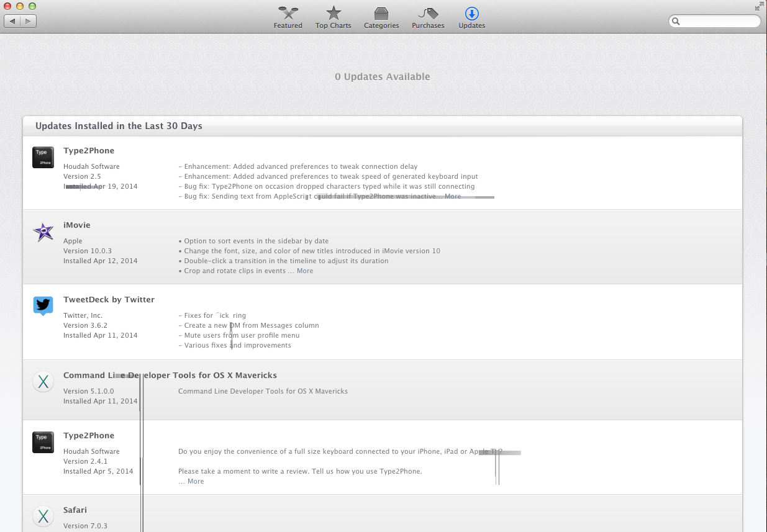Click Houdah Software under Type2Phone 2.5
Viewport: 767px width, 532px height.
[x=91, y=166]
